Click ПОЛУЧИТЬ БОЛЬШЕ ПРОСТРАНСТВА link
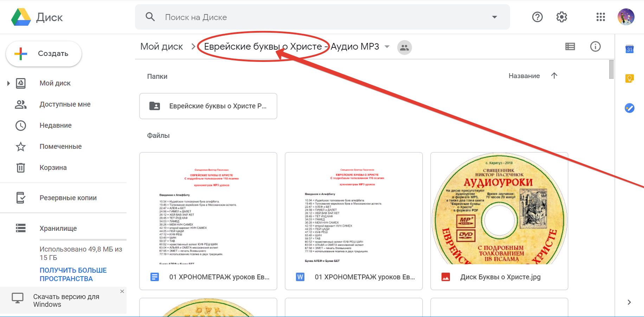This screenshot has width=644, height=317. click(73, 274)
